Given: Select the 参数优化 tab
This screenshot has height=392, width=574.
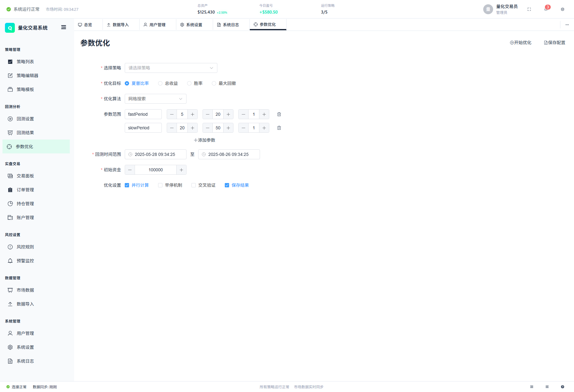Looking at the screenshot, I should [x=268, y=24].
